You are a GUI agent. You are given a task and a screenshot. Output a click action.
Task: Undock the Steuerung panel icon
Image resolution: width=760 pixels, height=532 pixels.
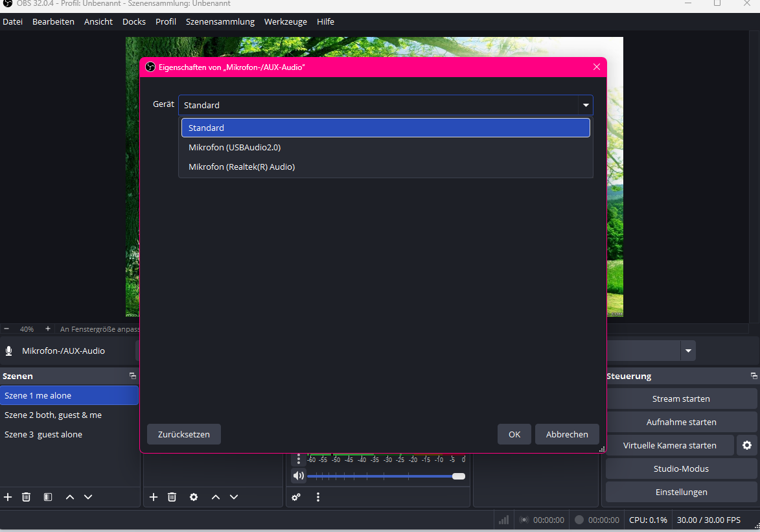754,376
